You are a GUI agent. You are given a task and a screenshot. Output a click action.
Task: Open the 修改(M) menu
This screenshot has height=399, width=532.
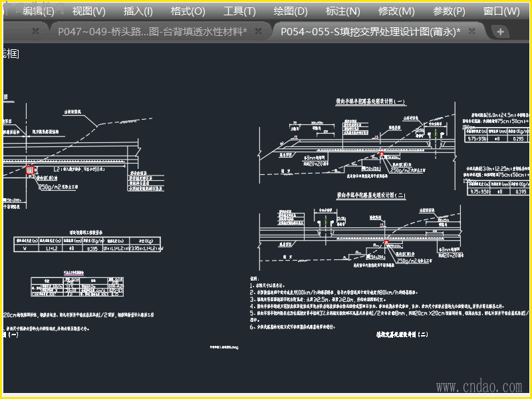pos(396,11)
